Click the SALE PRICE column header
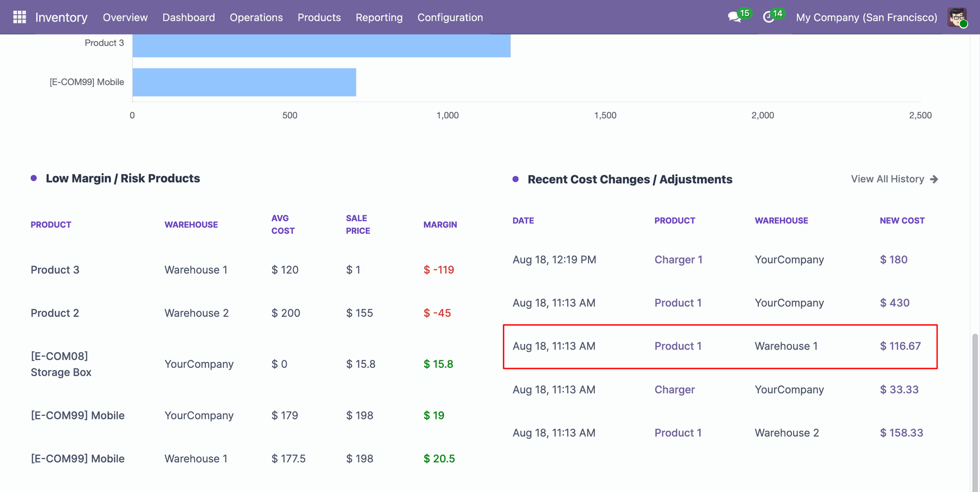Screen dimensions: 980x492 click(358, 225)
